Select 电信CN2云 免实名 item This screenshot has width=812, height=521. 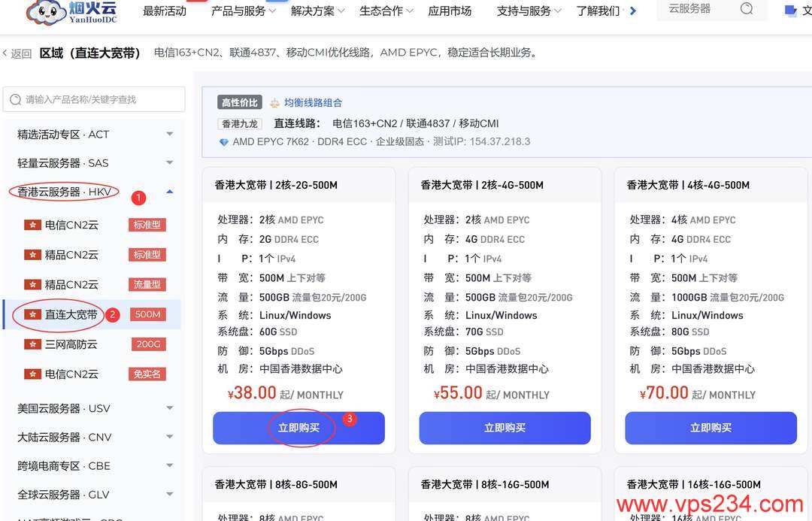pyautogui.click(x=92, y=374)
